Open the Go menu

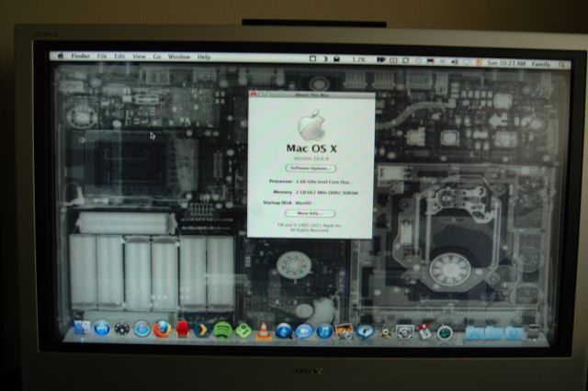point(157,57)
